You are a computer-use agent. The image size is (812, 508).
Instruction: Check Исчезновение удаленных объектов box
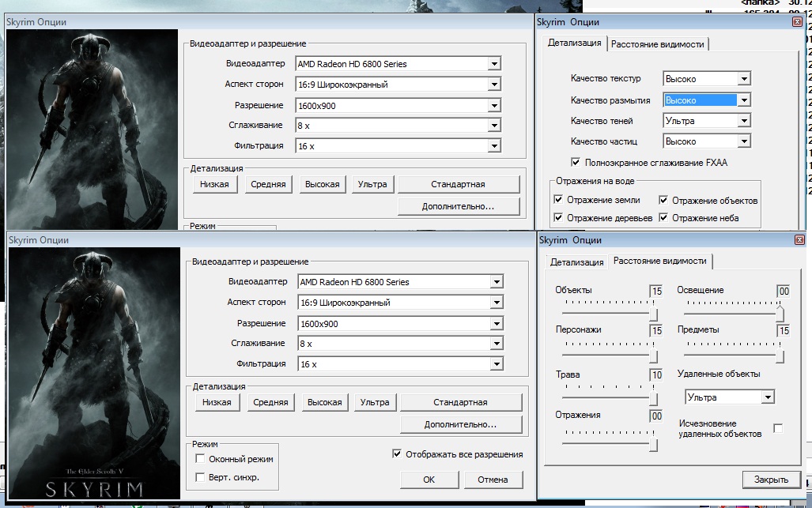pyautogui.click(x=778, y=428)
